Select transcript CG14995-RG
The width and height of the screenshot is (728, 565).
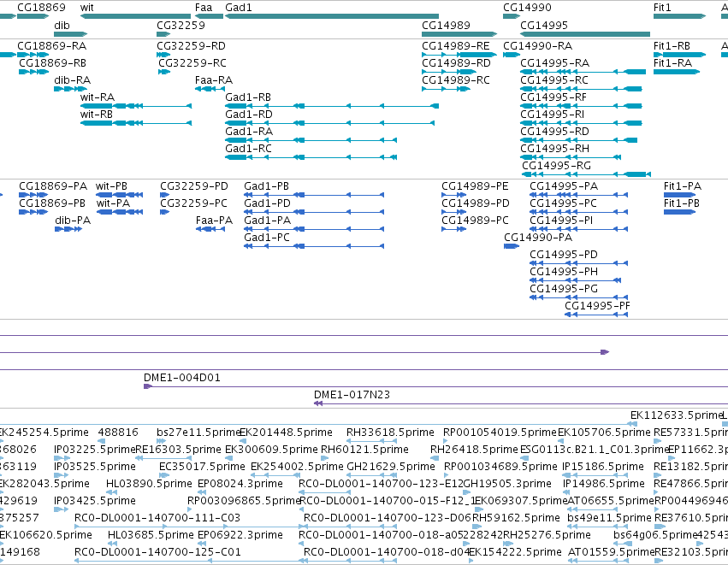point(586,174)
